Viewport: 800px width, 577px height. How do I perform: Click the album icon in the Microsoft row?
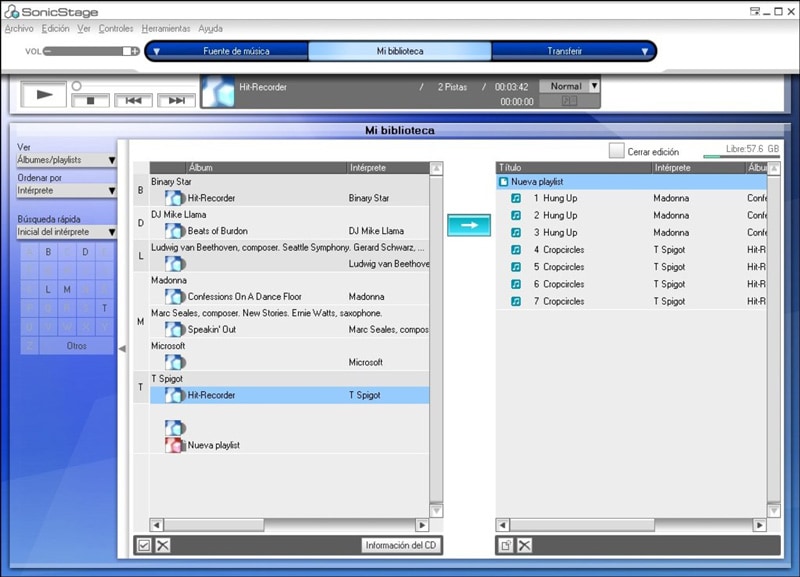[x=174, y=362]
